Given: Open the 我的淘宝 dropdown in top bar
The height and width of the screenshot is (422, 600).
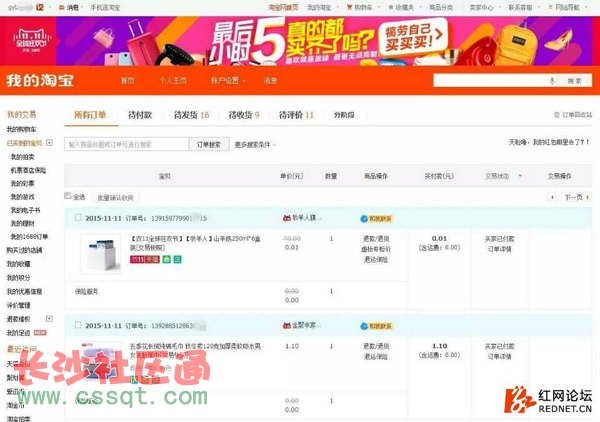Looking at the screenshot, I should [x=321, y=7].
